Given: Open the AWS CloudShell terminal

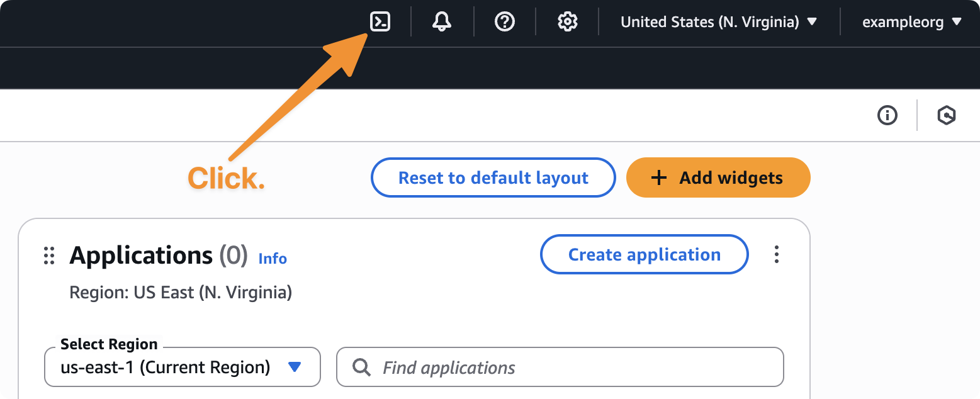Looking at the screenshot, I should click(x=380, y=21).
